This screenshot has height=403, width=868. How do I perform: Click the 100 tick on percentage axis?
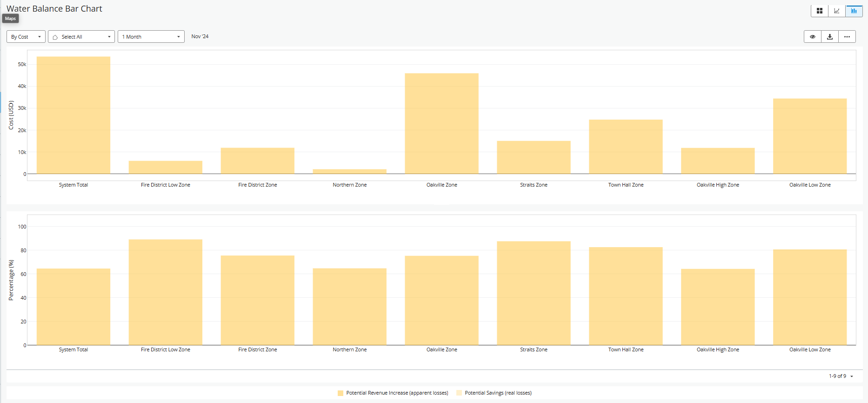click(x=22, y=227)
